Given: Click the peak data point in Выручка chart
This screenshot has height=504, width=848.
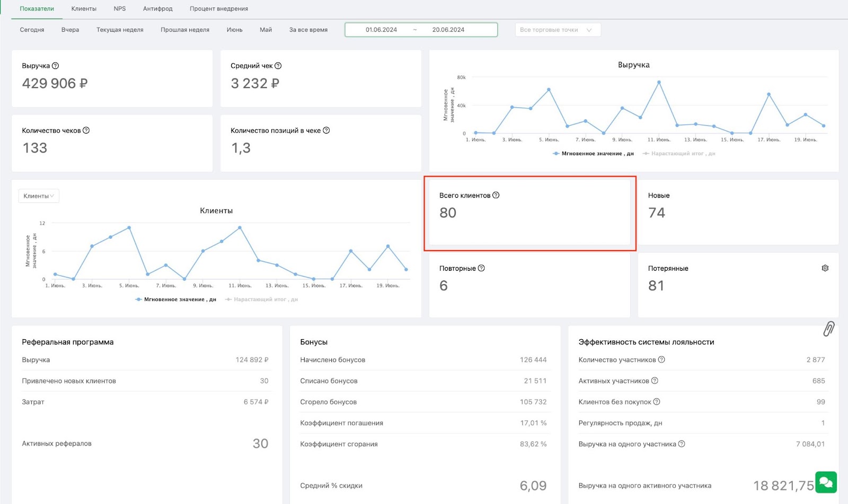Looking at the screenshot, I should [659, 82].
